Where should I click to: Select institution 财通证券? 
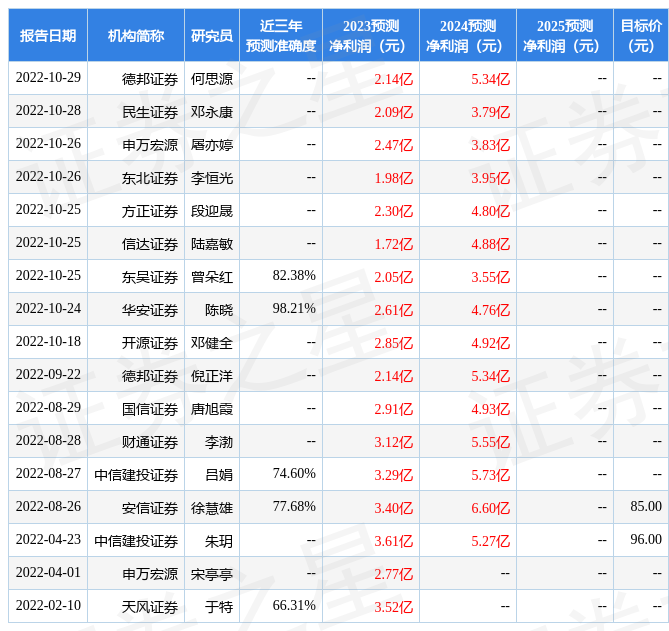click(x=150, y=442)
